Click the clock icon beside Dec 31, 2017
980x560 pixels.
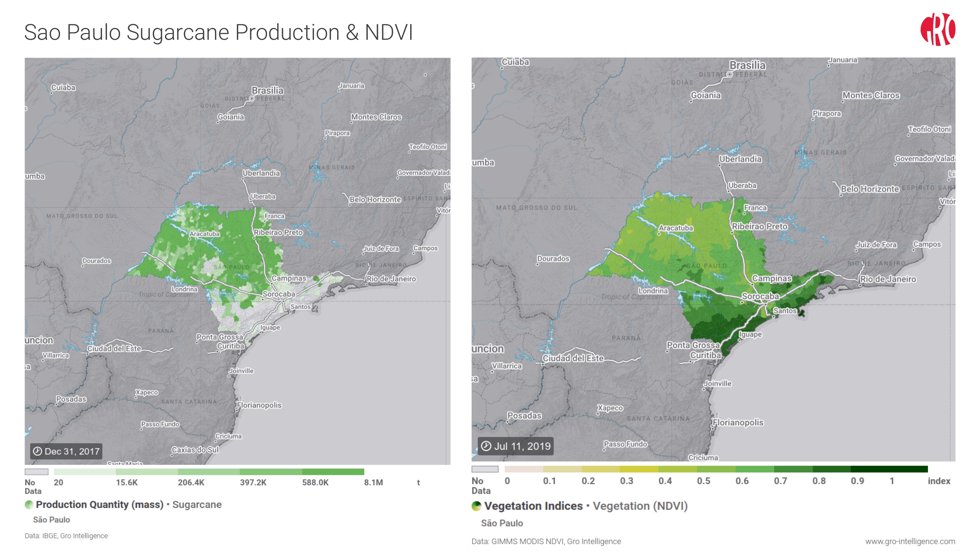(37, 451)
